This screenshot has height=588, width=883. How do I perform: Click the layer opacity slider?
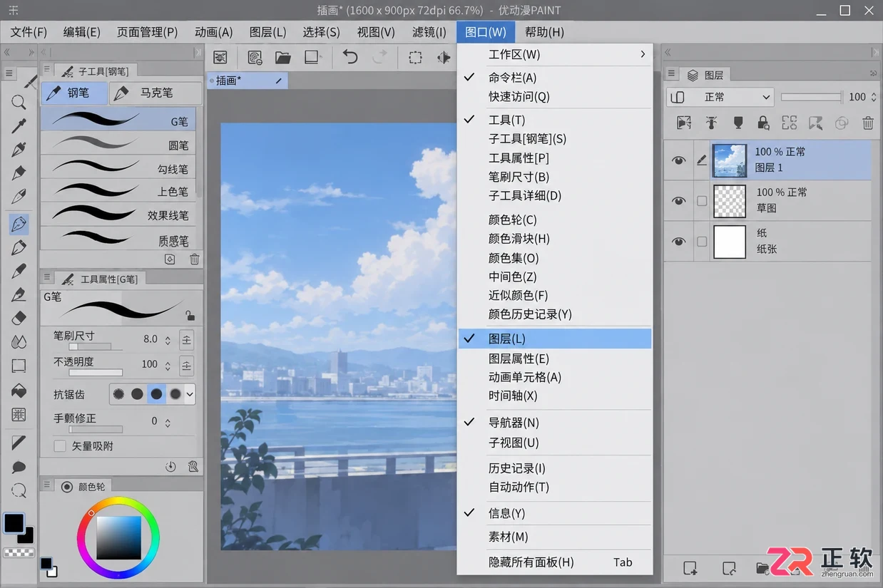[811, 97]
